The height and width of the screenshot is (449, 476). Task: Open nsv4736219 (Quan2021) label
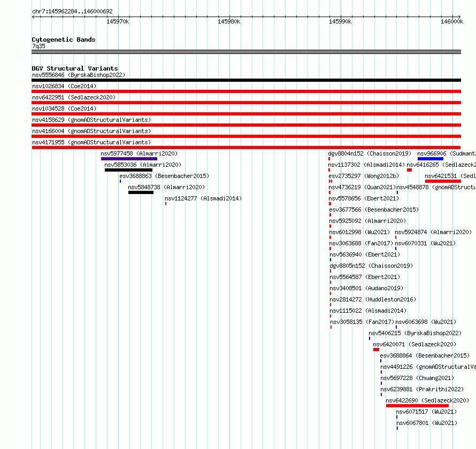pyautogui.click(x=362, y=187)
